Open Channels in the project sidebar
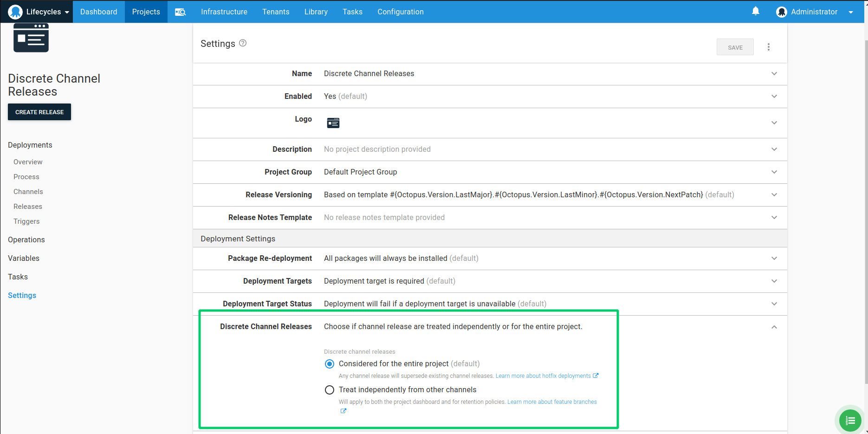This screenshot has height=434, width=868. tap(28, 192)
